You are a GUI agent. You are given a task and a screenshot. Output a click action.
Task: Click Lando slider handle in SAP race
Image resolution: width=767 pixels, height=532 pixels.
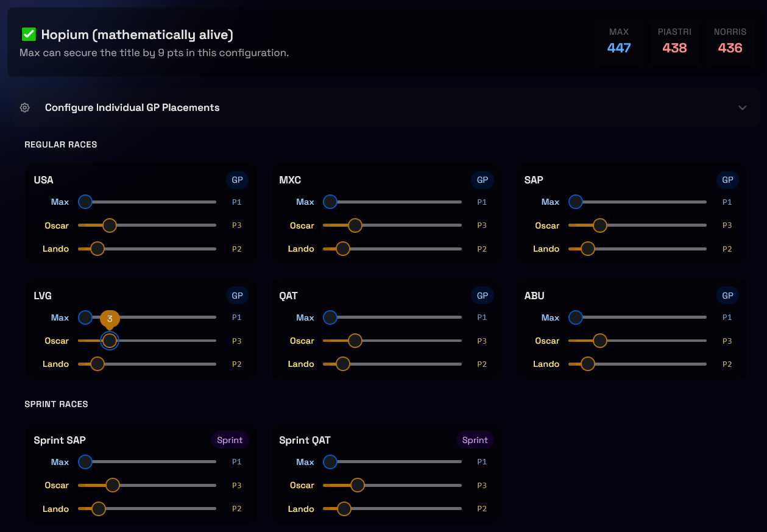pyautogui.click(x=588, y=249)
